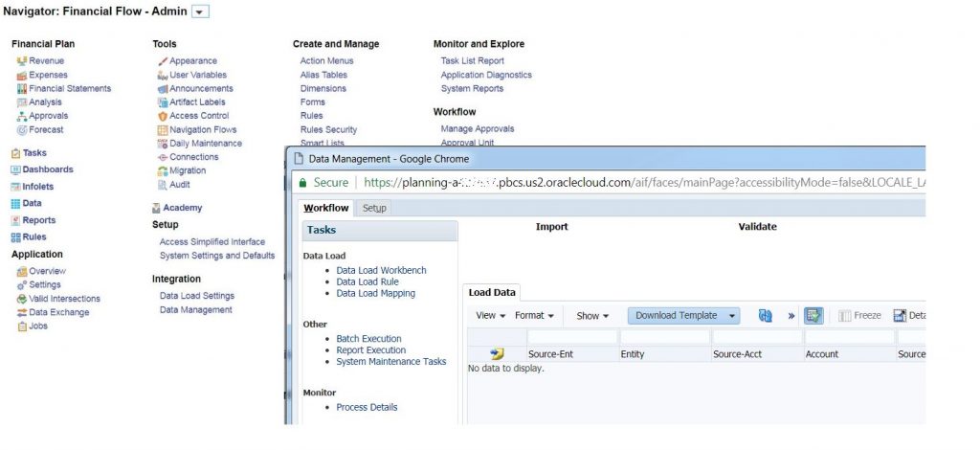The width and height of the screenshot is (980, 450).
Task: Open System Maintenance Tasks link
Action: pyautogui.click(x=391, y=361)
